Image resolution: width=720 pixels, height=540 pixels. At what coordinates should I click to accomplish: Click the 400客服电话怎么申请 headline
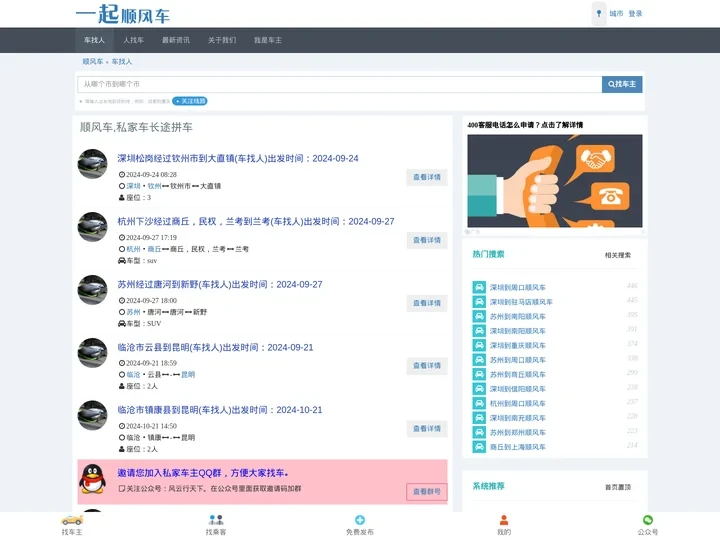point(525,125)
